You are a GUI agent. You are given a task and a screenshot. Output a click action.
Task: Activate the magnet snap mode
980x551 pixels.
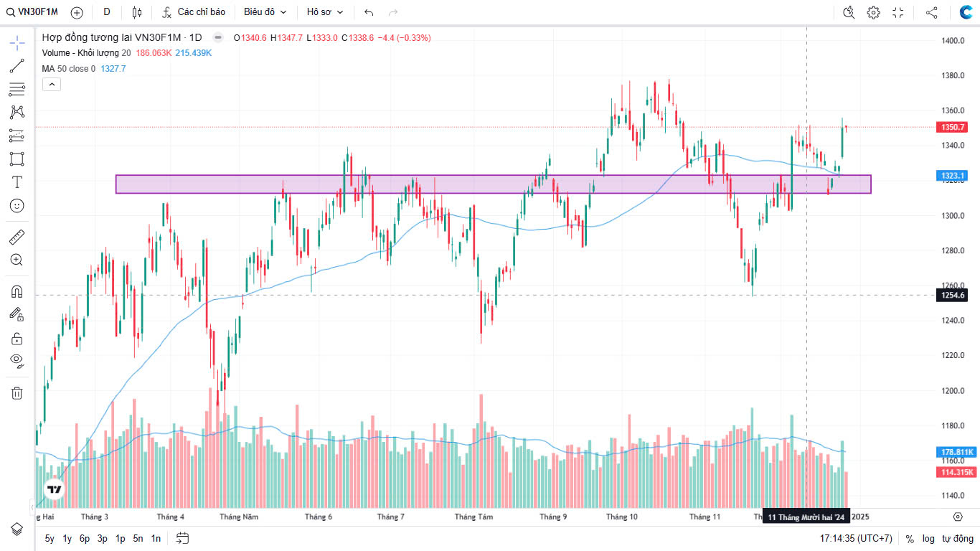(x=17, y=291)
